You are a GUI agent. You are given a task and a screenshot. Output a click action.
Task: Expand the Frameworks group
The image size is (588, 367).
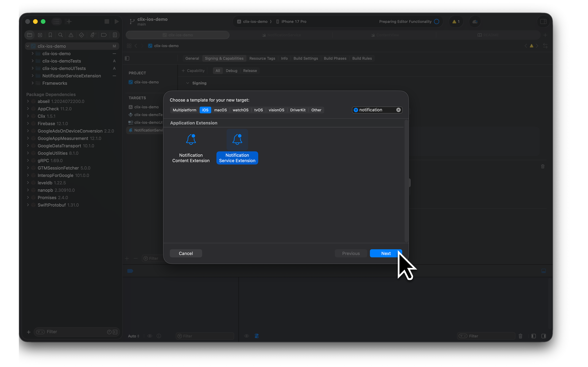click(32, 83)
